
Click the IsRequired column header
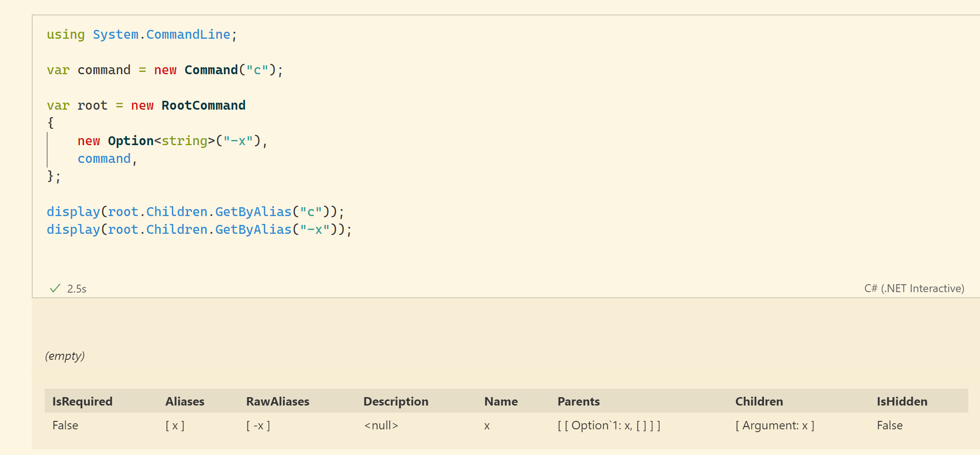point(82,401)
